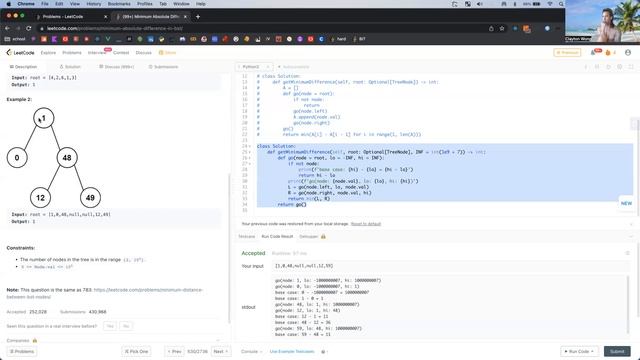Viewport: 640px width, 360px height.
Task: Open the Contest nav item
Action: pos(121,53)
